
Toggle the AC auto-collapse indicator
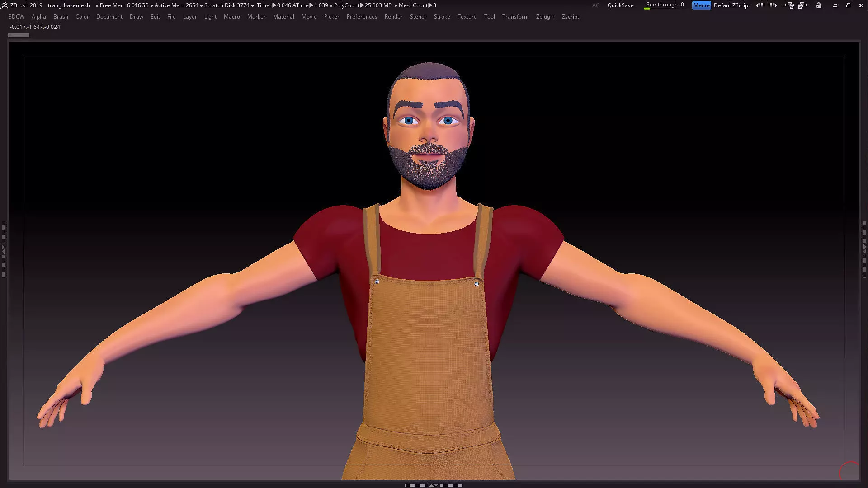pyautogui.click(x=596, y=5)
